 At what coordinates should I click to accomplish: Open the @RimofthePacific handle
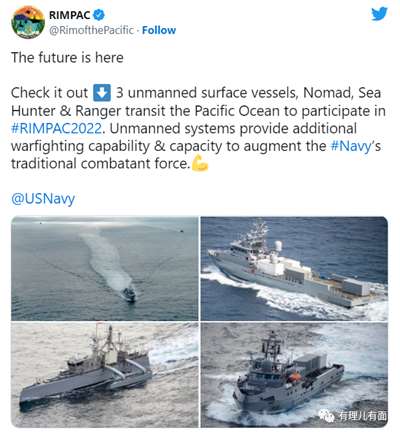point(91,30)
